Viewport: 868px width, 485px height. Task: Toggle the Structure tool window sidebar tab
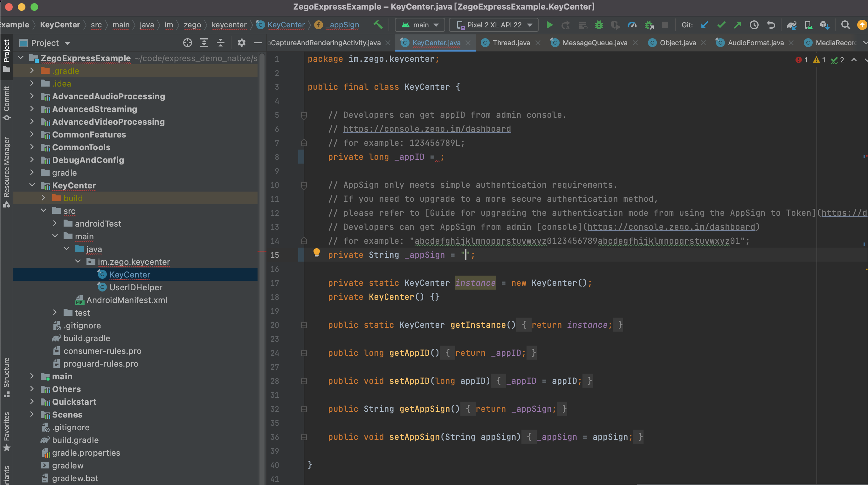click(x=6, y=377)
